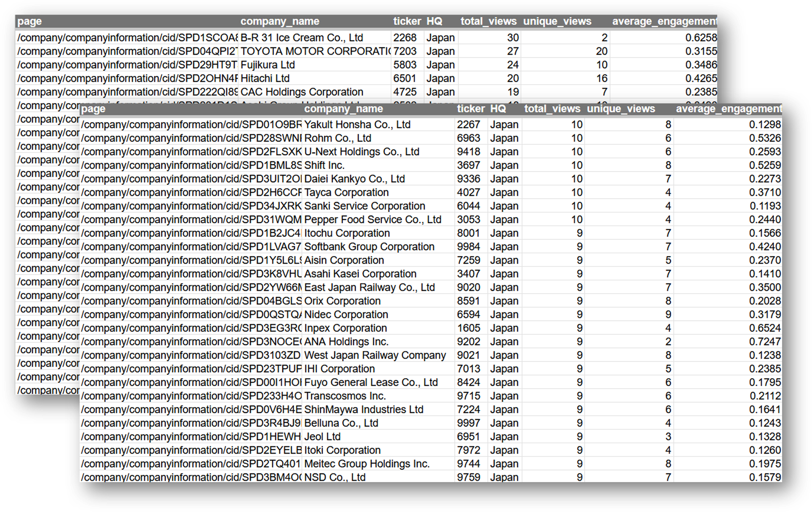Select the Pepper Food Service Co., Ltd cell
The image size is (812, 512).
(x=373, y=219)
